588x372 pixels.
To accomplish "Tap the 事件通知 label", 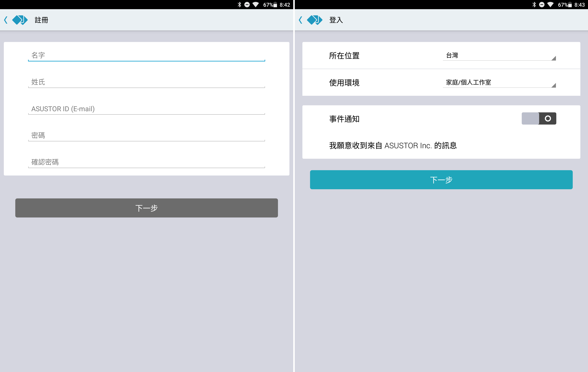I will click(x=344, y=119).
